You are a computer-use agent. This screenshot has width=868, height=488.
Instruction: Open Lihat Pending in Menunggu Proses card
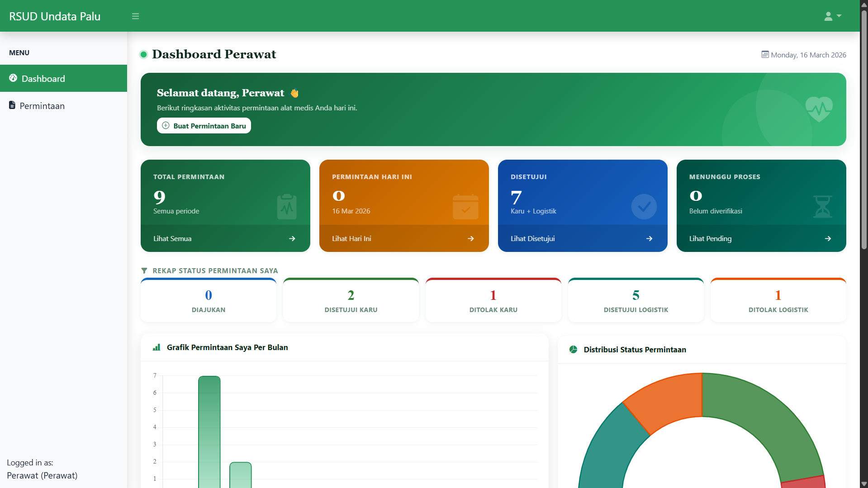[x=710, y=238]
